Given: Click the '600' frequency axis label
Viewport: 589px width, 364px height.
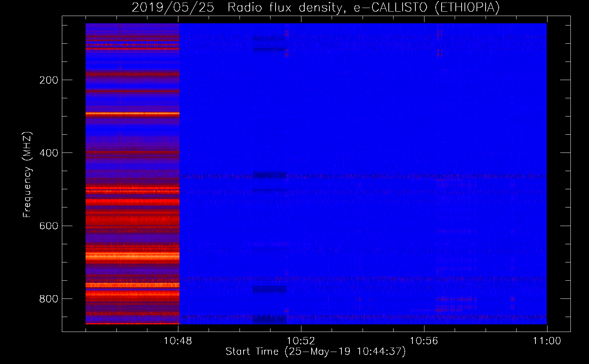Looking at the screenshot, I should (49, 226).
